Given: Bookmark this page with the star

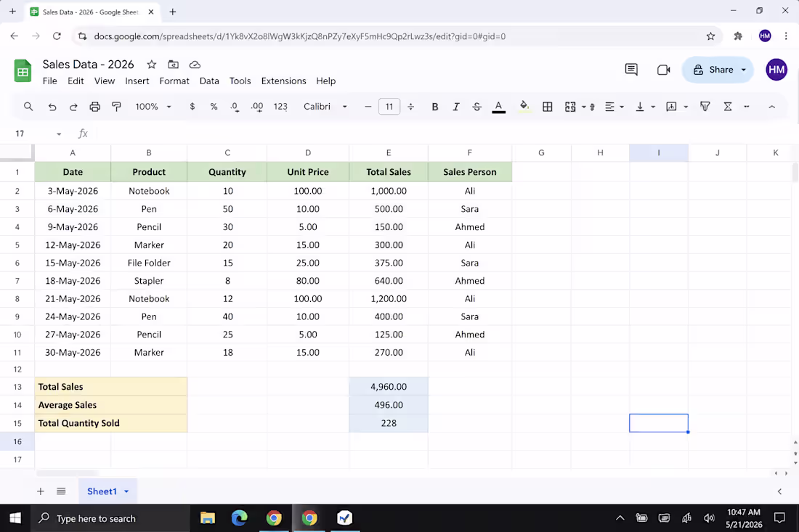Looking at the screenshot, I should [710, 36].
